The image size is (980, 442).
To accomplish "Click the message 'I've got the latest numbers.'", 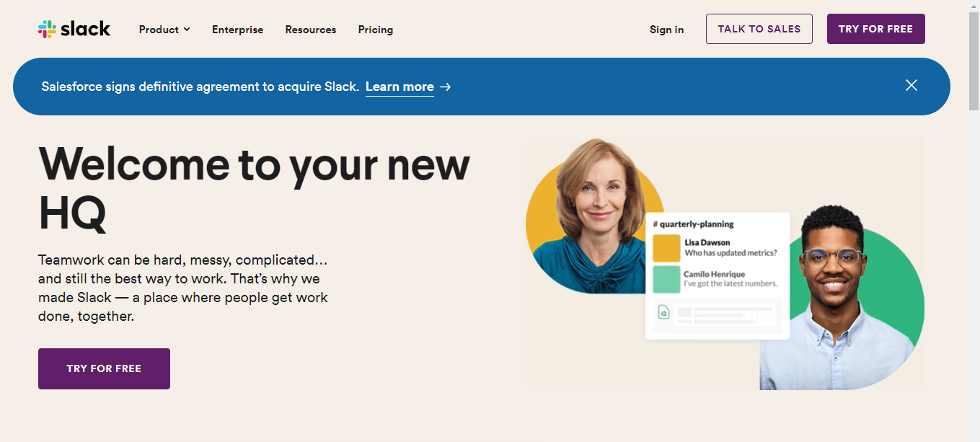I will click(730, 284).
